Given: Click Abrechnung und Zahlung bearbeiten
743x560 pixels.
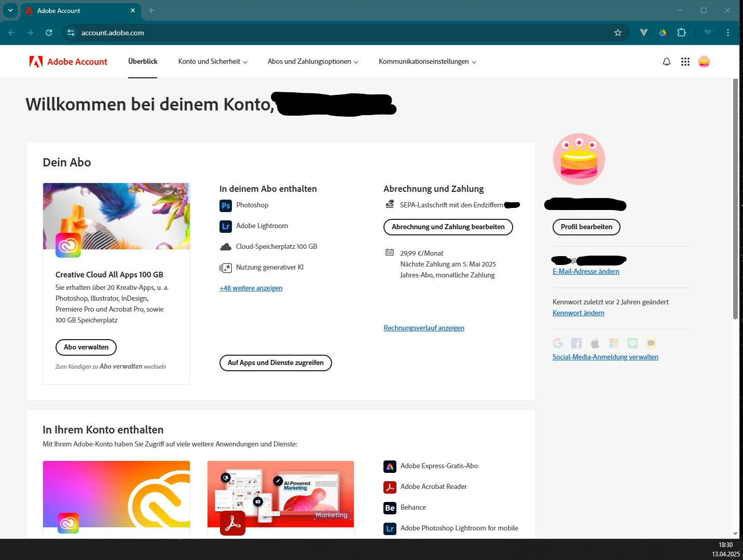Looking at the screenshot, I should pos(448,227).
